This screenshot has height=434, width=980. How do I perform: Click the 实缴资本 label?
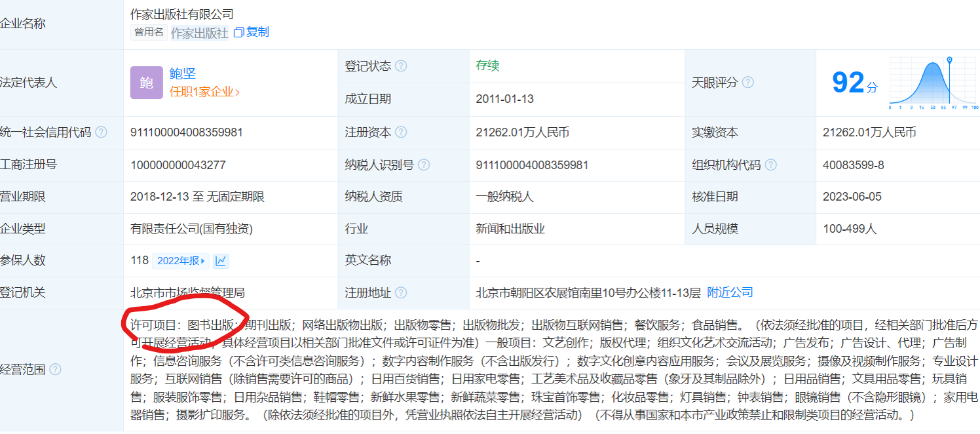[715, 132]
